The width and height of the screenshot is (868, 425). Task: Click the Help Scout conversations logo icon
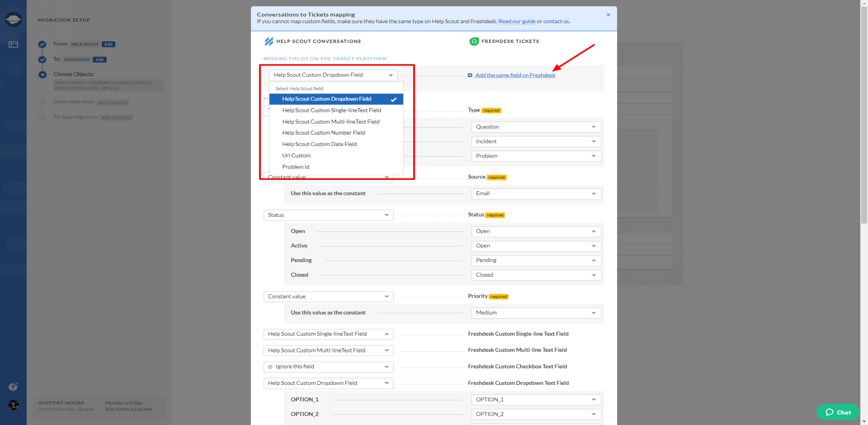[269, 42]
